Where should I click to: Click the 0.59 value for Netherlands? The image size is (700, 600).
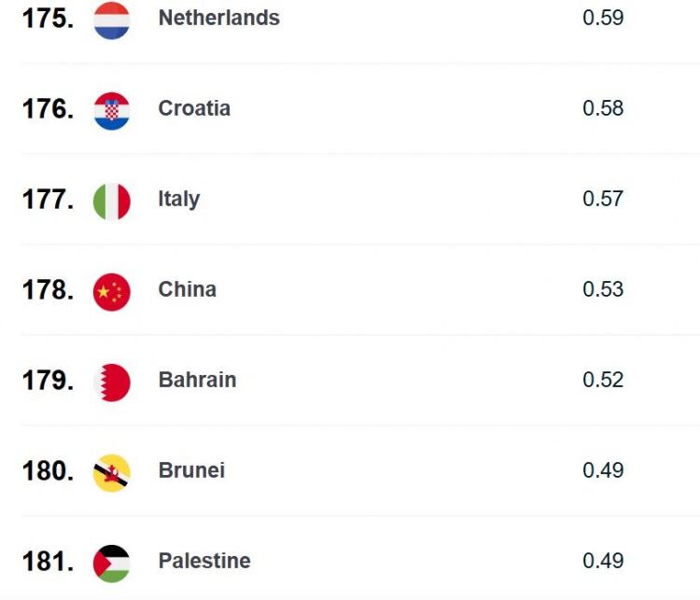pyautogui.click(x=603, y=18)
